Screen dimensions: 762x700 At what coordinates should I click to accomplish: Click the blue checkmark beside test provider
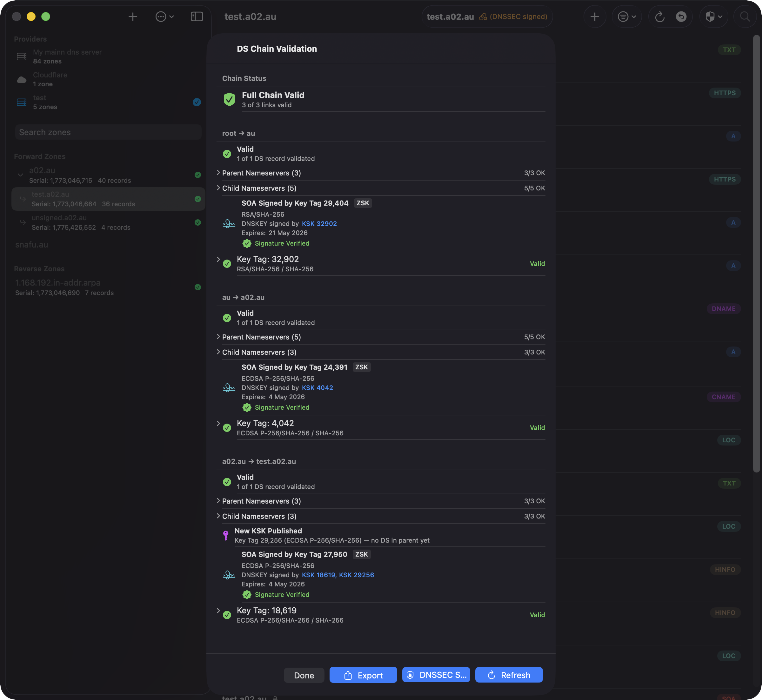pos(197,102)
